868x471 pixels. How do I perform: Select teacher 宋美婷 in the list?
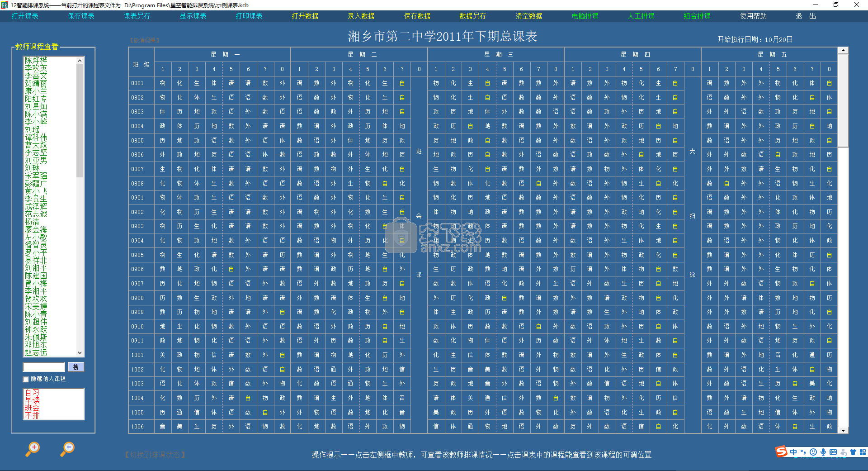(36, 306)
